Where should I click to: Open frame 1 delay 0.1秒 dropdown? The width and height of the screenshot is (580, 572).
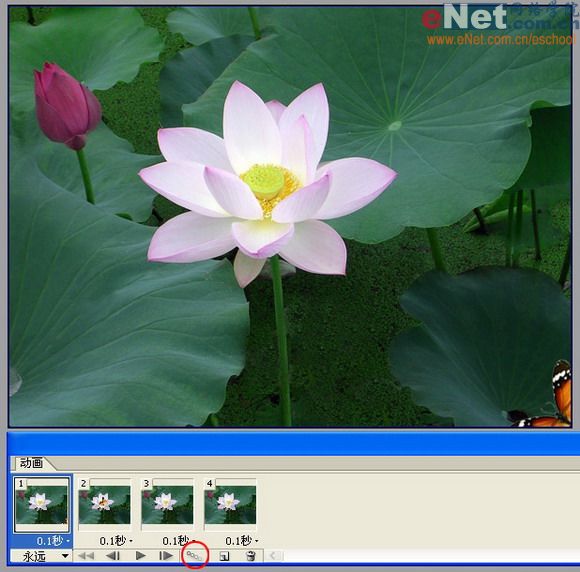point(53,541)
